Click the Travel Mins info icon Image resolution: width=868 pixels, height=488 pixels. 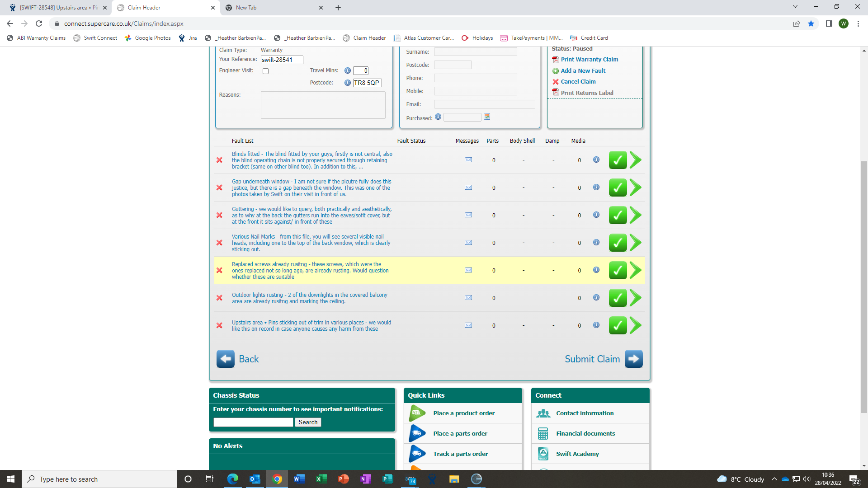(x=348, y=70)
